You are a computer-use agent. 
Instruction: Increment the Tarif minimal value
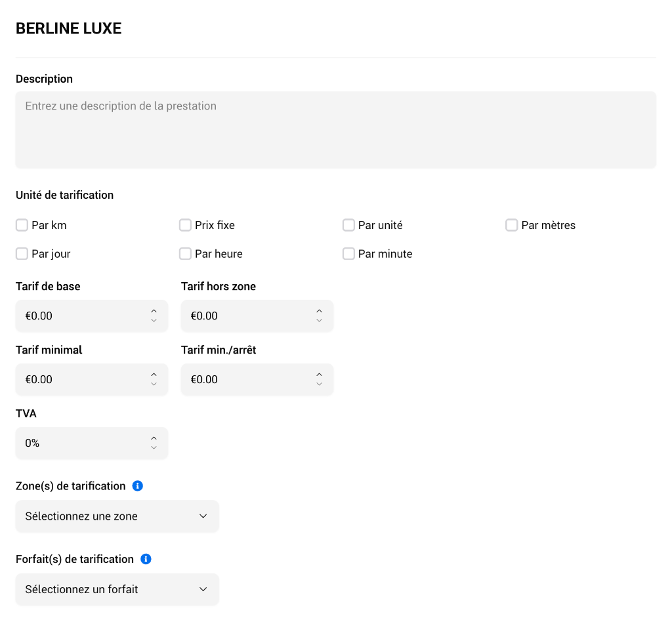(154, 375)
